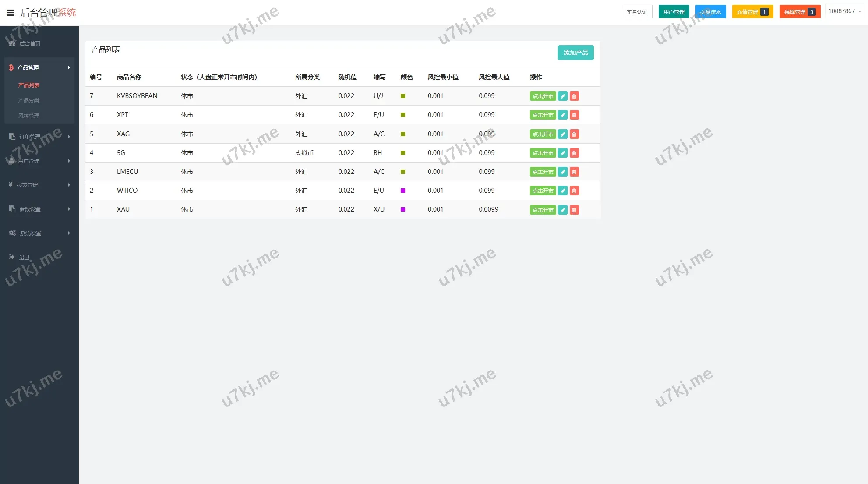The width and height of the screenshot is (868, 484).
Task: Click the edit pencil icon for XAG
Action: click(x=563, y=134)
